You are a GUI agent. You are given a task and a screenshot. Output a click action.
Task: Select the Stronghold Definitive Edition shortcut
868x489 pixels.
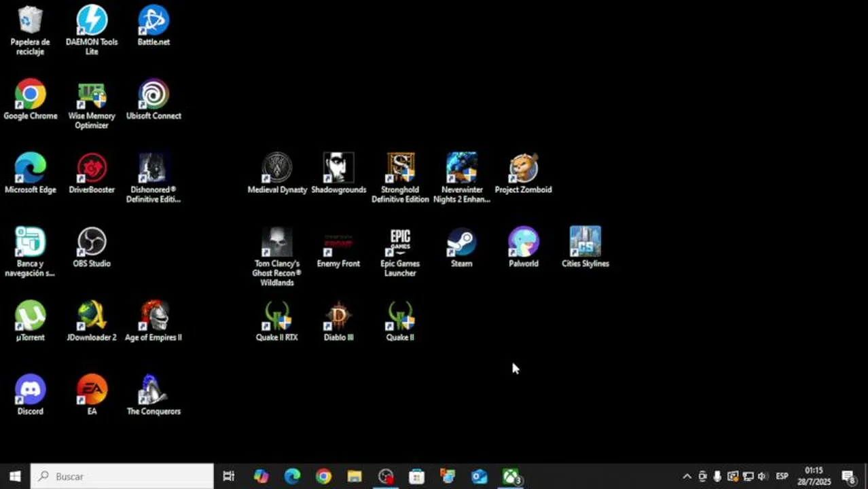point(400,179)
